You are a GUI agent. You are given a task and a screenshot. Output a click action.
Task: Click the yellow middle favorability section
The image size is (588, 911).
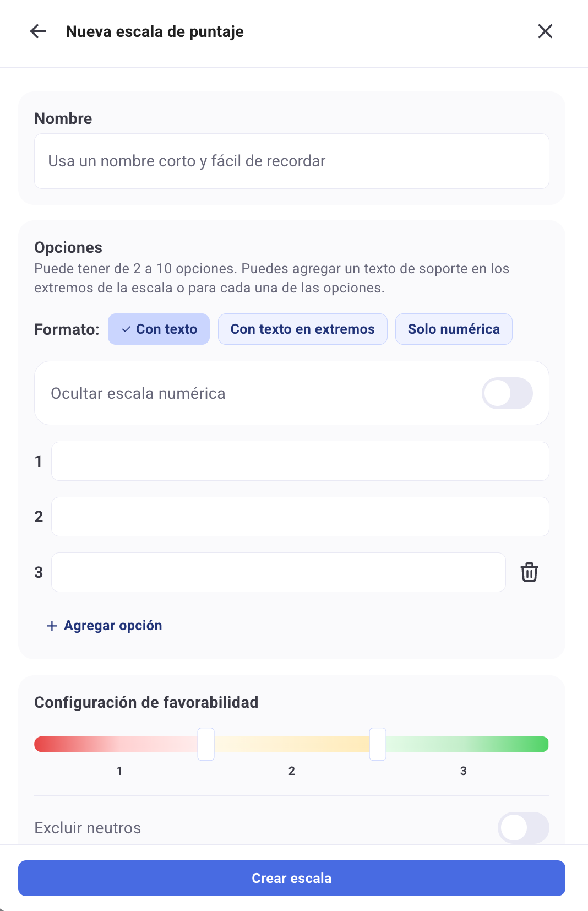(292, 744)
